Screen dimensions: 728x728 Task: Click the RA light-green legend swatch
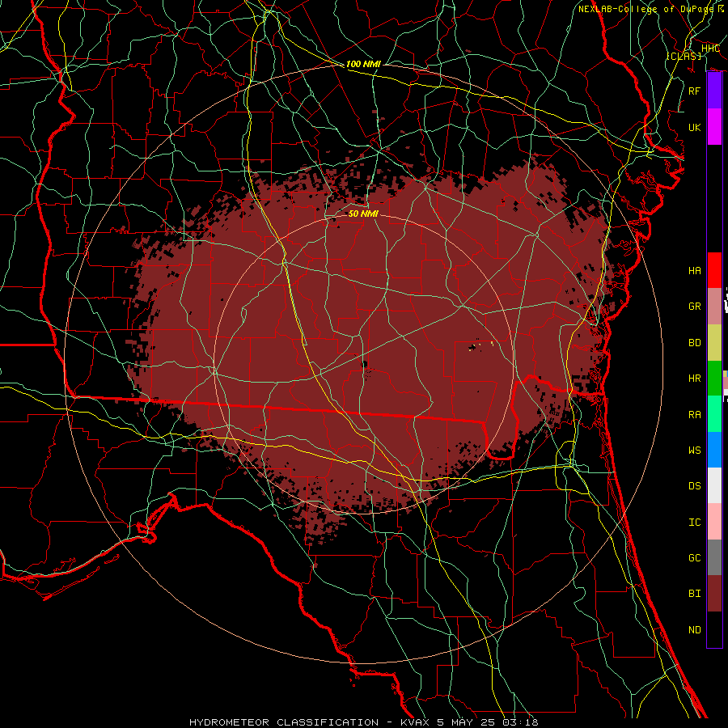pyautogui.click(x=714, y=414)
